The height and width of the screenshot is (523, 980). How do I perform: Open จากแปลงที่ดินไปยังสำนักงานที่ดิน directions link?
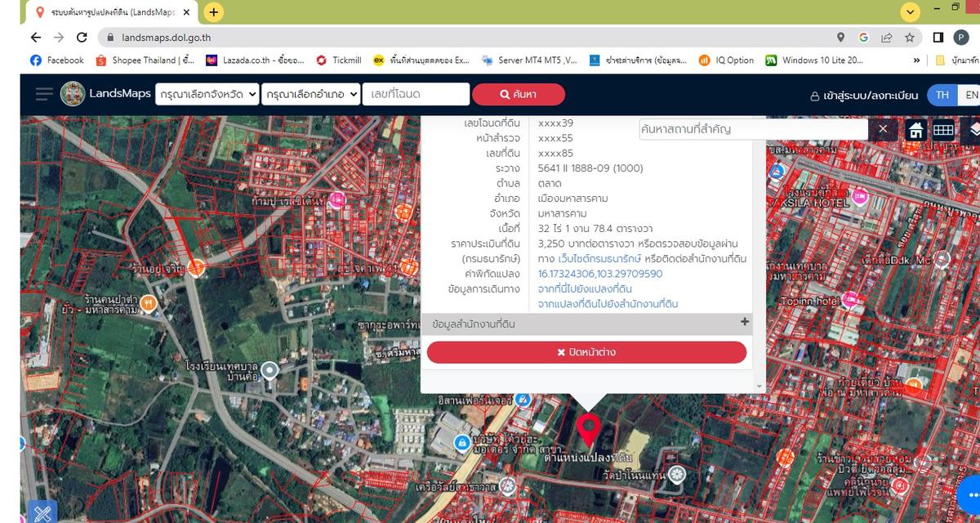click(608, 304)
